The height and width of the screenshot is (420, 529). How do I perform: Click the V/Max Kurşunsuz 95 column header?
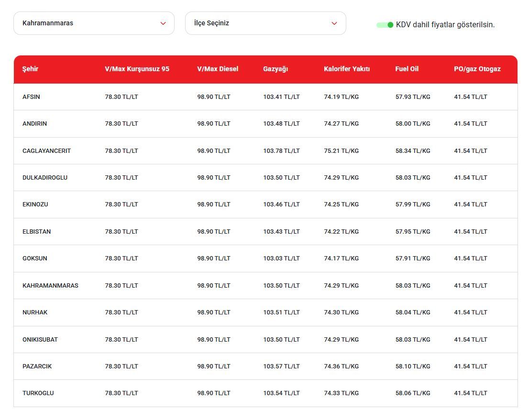click(x=137, y=69)
